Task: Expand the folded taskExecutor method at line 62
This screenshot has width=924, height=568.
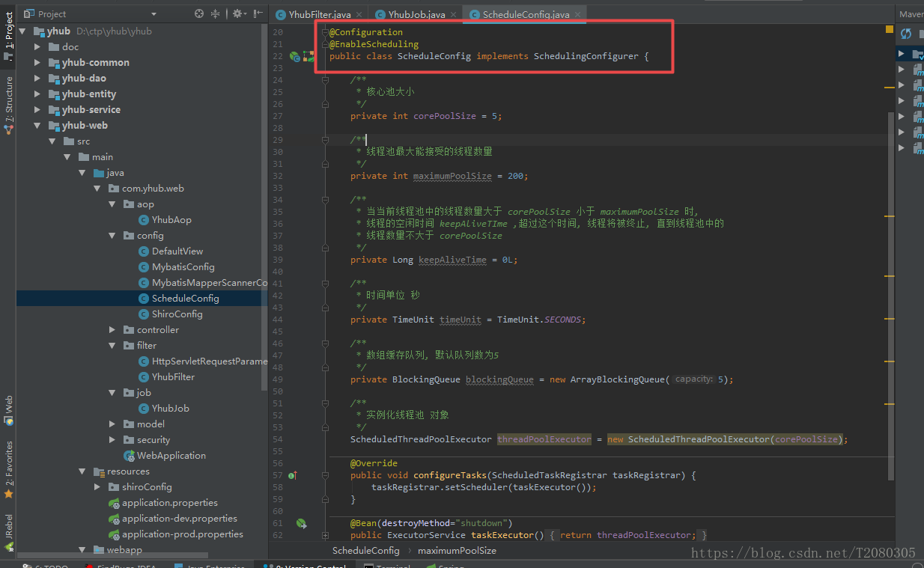Action: coord(325,535)
